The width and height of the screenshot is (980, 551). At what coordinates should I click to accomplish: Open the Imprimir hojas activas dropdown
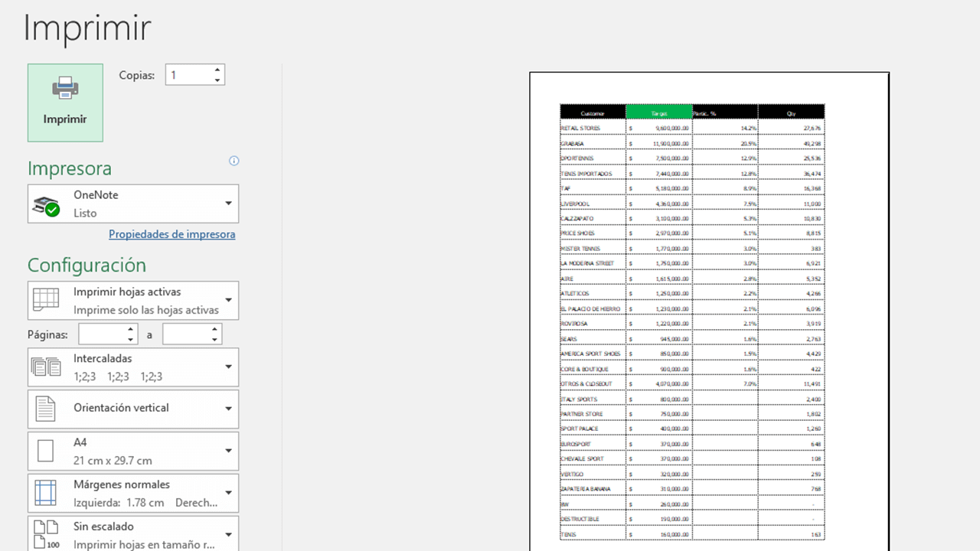pos(228,300)
